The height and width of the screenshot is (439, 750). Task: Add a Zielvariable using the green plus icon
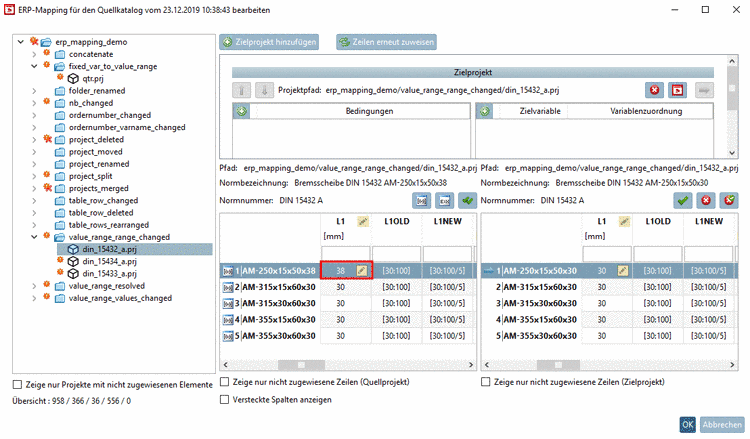click(485, 111)
